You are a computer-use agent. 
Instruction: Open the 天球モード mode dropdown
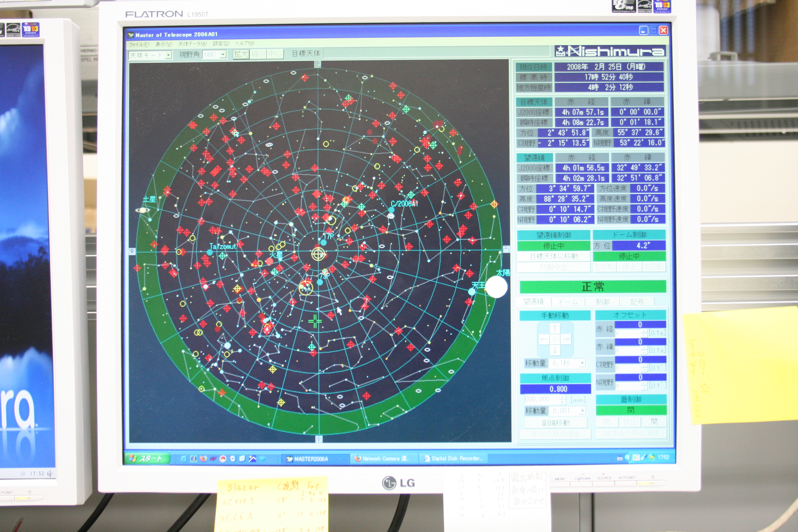(168, 55)
